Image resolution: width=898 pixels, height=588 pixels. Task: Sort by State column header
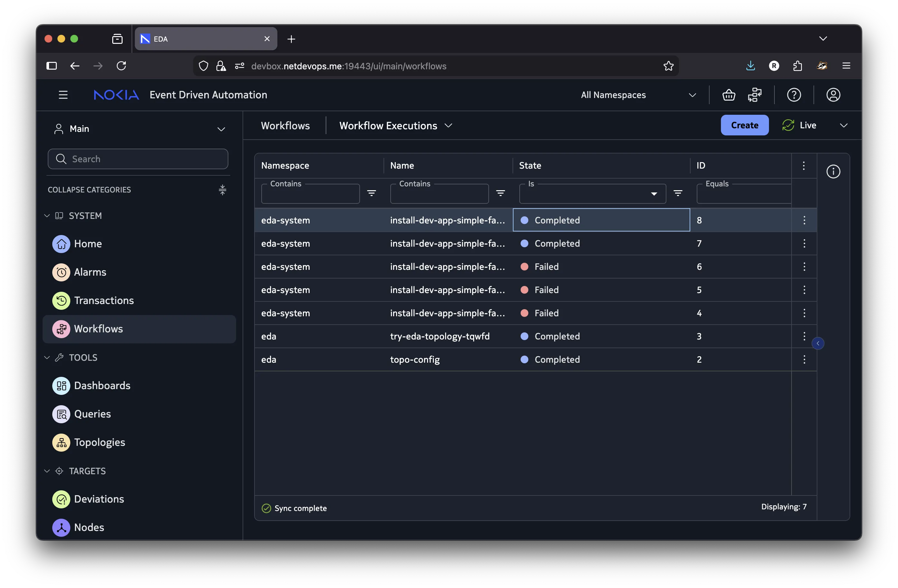point(530,166)
